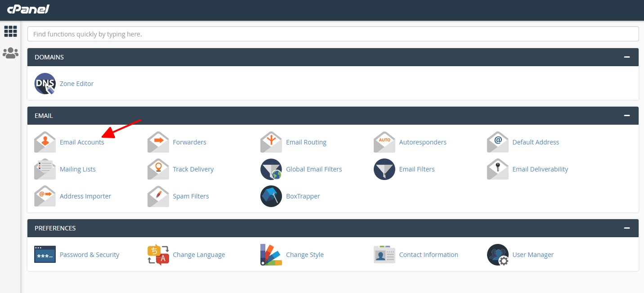Image resolution: width=644 pixels, height=293 pixels.
Task: Open the User Manager text link
Action: pos(533,255)
